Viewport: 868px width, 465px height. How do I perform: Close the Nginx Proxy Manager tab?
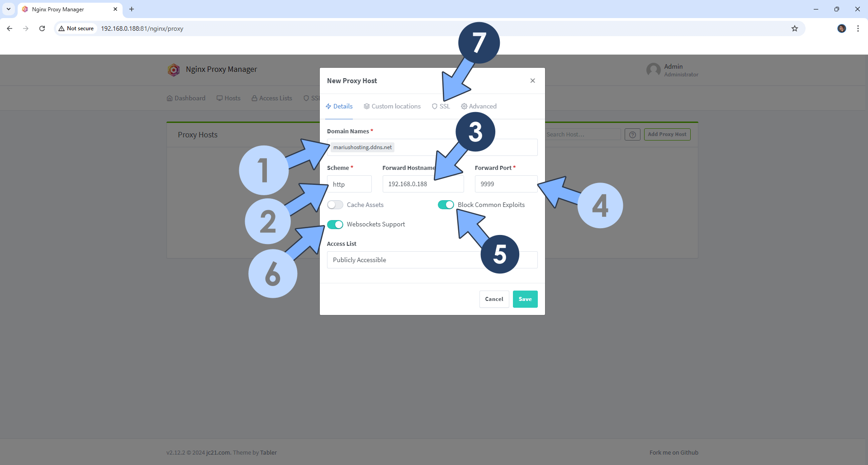coord(115,9)
